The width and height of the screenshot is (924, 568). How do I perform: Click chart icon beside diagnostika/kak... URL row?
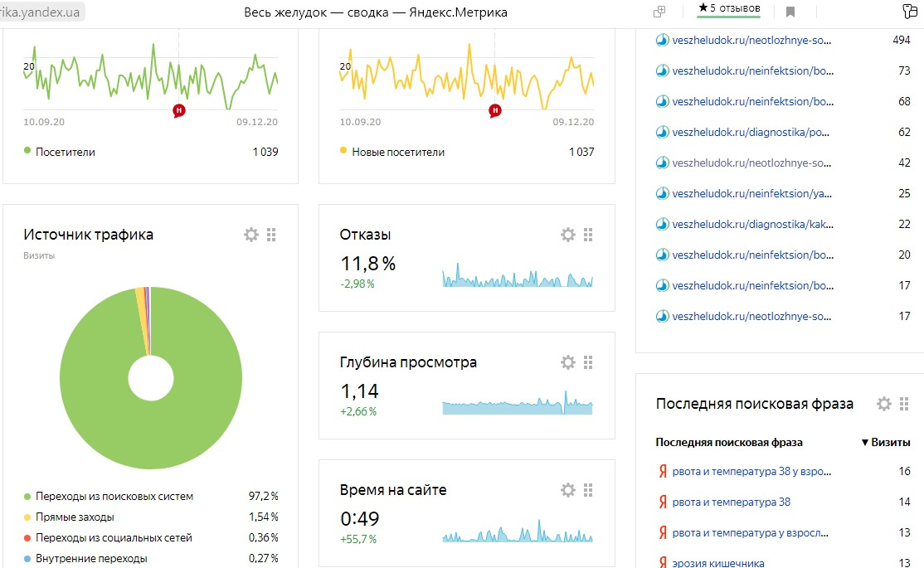point(663,224)
